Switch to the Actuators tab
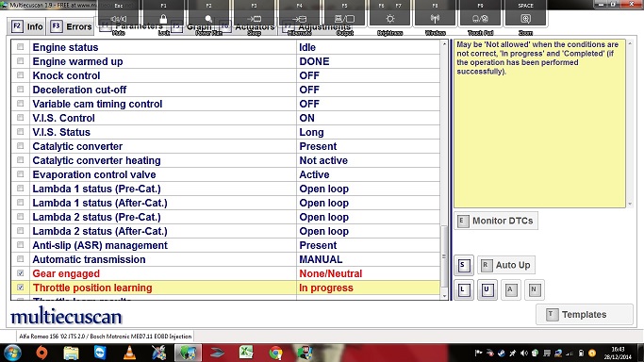Image resolution: width=644 pixels, height=362 pixels. [x=248, y=26]
